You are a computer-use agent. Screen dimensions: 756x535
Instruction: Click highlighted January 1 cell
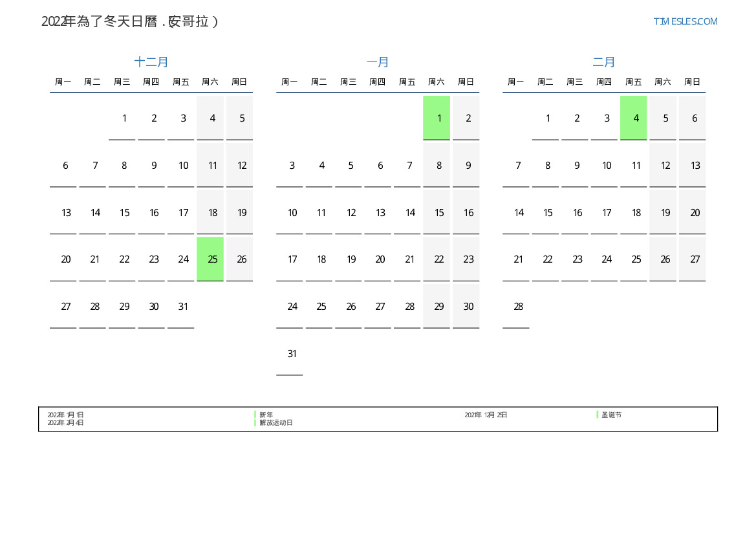coord(437,118)
